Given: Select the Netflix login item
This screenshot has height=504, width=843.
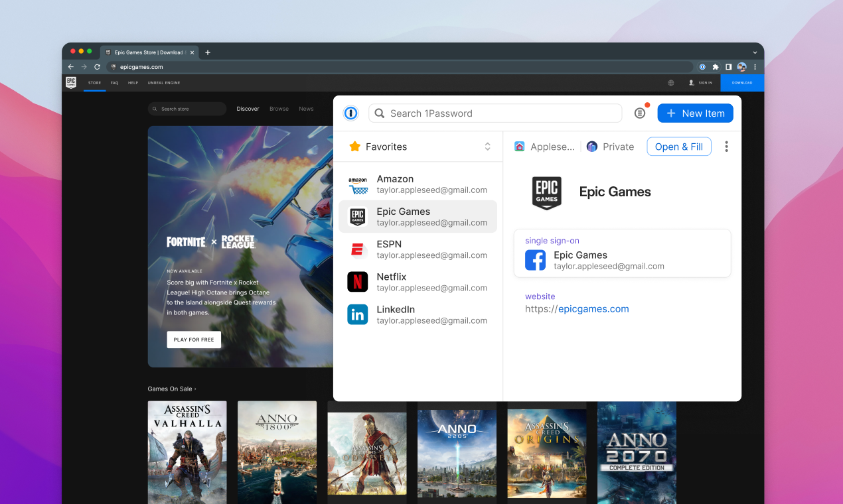Looking at the screenshot, I should tap(418, 282).
